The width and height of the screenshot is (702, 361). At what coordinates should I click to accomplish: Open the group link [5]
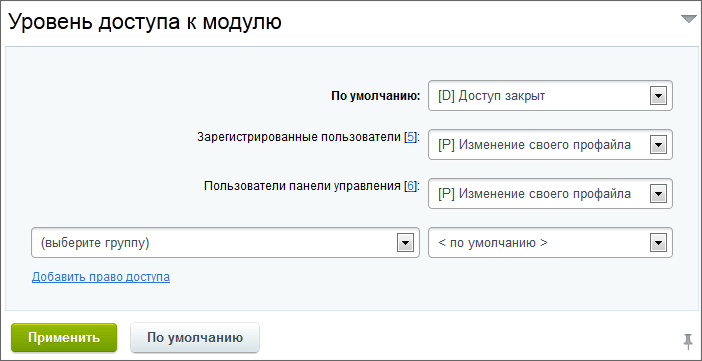[410, 137]
